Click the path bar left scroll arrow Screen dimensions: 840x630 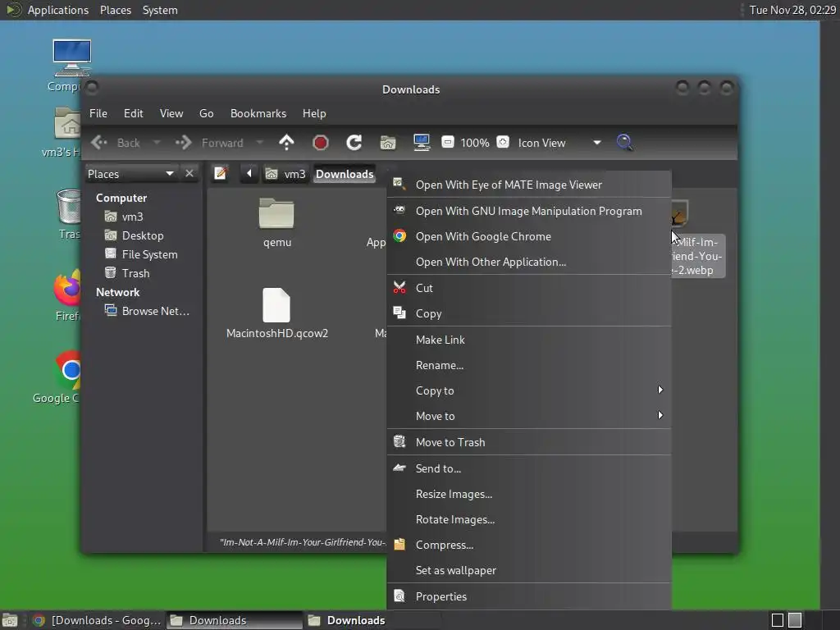[x=249, y=174]
